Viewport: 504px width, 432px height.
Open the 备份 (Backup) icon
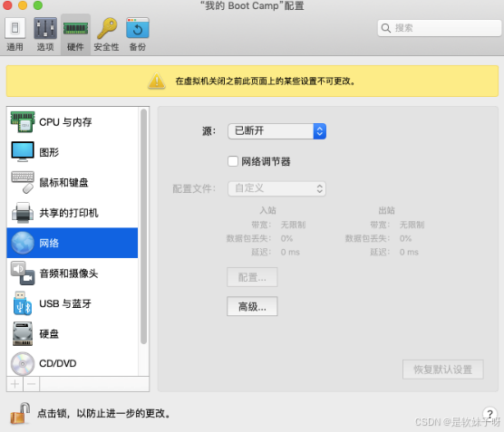point(138,28)
